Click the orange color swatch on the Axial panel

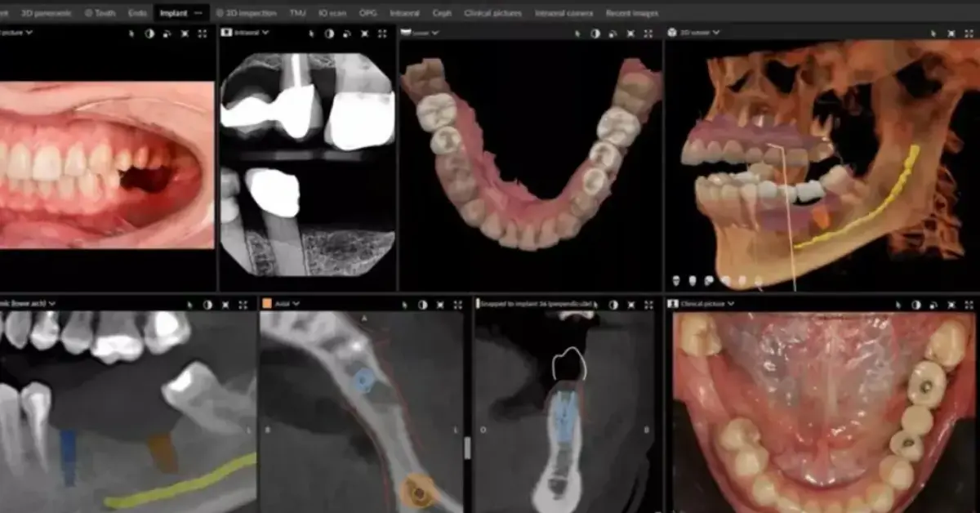(x=267, y=304)
